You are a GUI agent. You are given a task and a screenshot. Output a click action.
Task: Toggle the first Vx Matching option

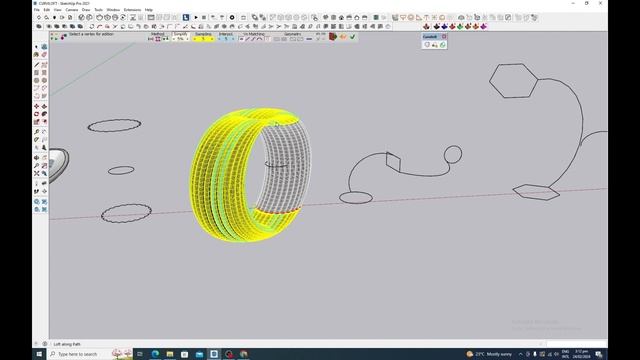click(x=242, y=39)
